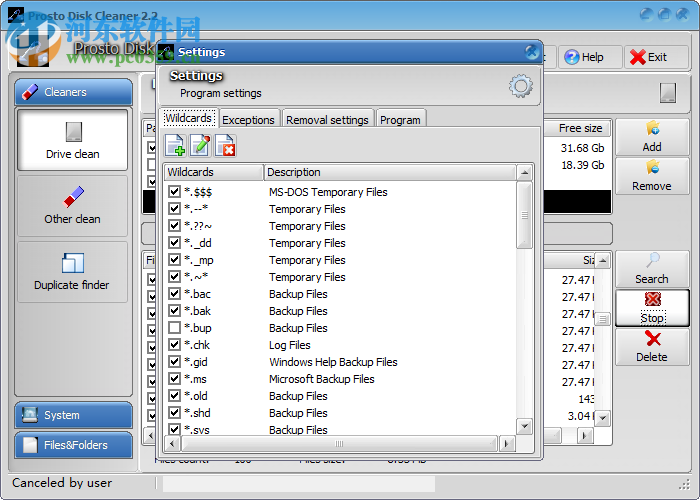Viewport: 700px width, 500px height.
Task: Switch to the Exceptions tab
Action: [248, 120]
